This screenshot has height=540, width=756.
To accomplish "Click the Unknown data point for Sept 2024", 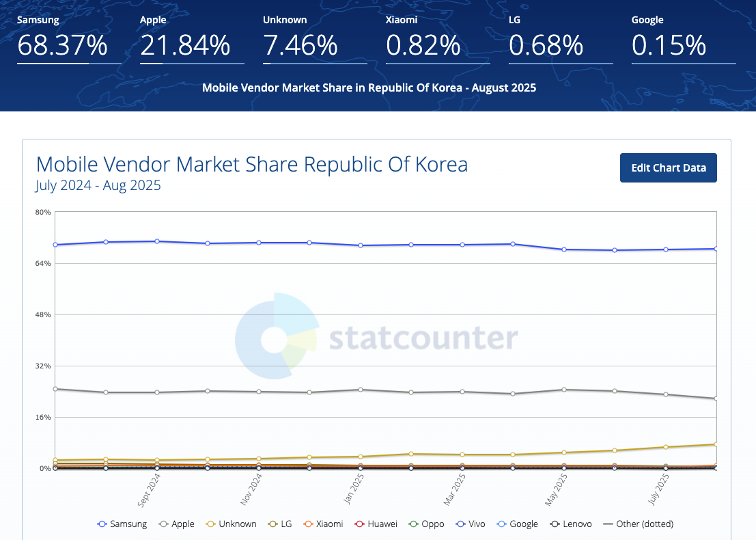I will (156, 461).
